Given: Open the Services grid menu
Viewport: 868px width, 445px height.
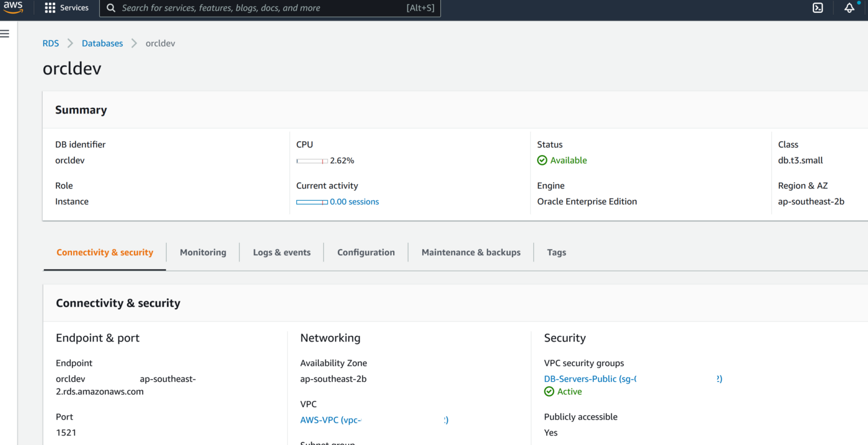Looking at the screenshot, I should [x=67, y=8].
